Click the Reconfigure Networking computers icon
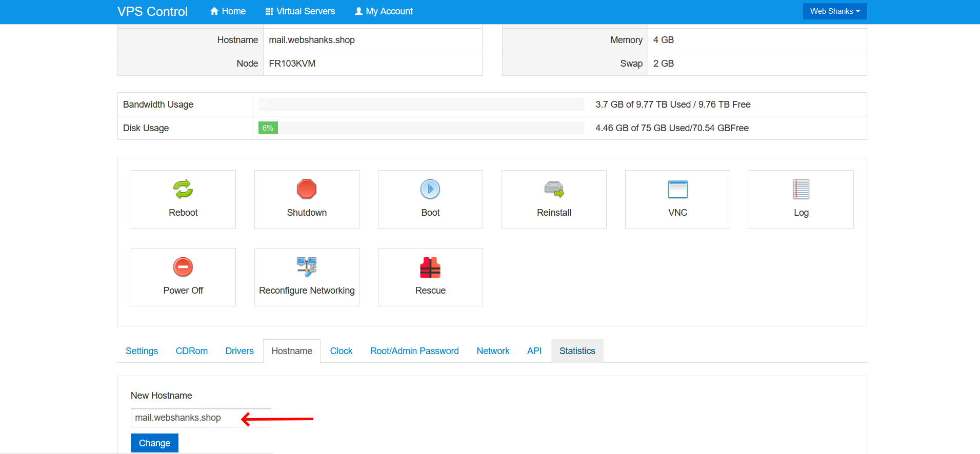The width and height of the screenshot is (980, 454). pos(307,267)
